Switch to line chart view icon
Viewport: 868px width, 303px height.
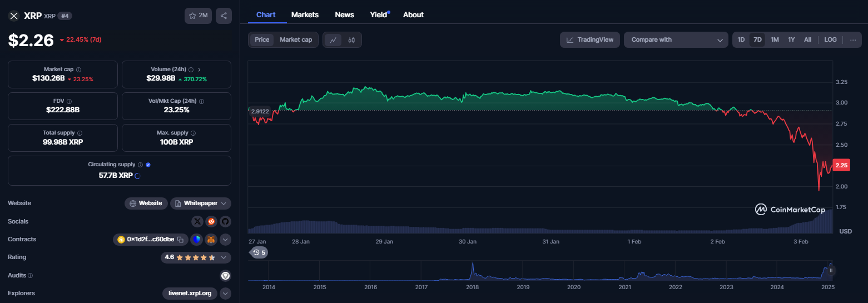[333, 39]
